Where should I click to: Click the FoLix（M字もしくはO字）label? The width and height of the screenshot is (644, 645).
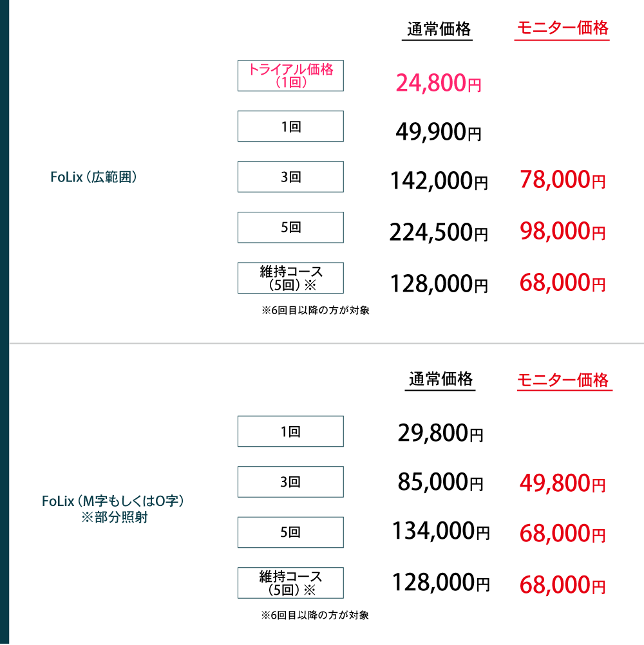coord(113,501)
